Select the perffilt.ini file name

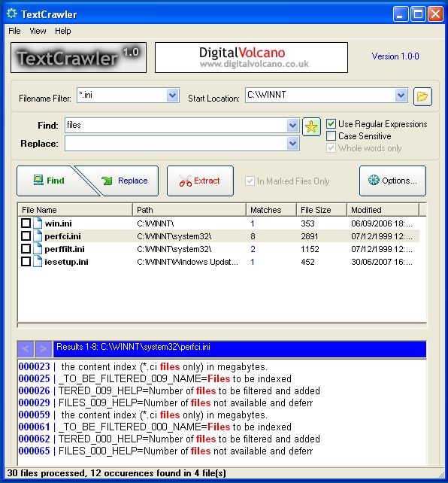[x=65, y=249]
